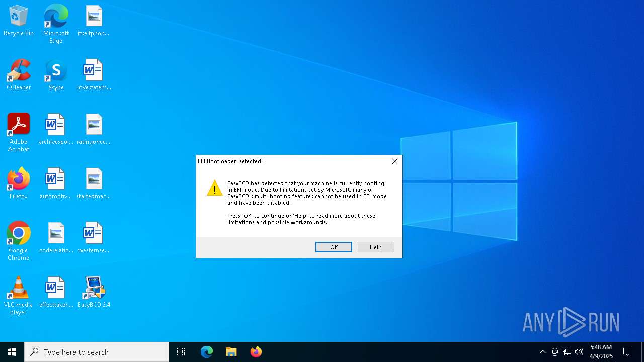The image size is (644, 362).
Task: Open Google Chrome desktop shortcut
Action: [19, 241]
